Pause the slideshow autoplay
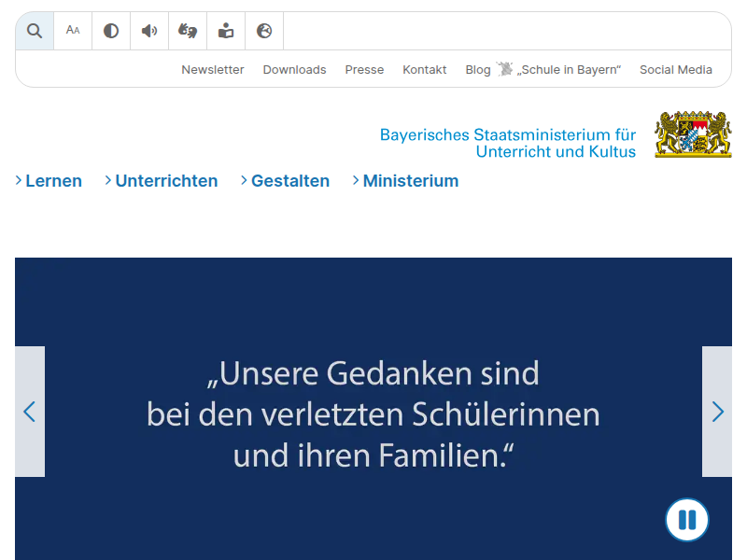The width and height of the screenshot is (747, 560). tap(687, 520)
